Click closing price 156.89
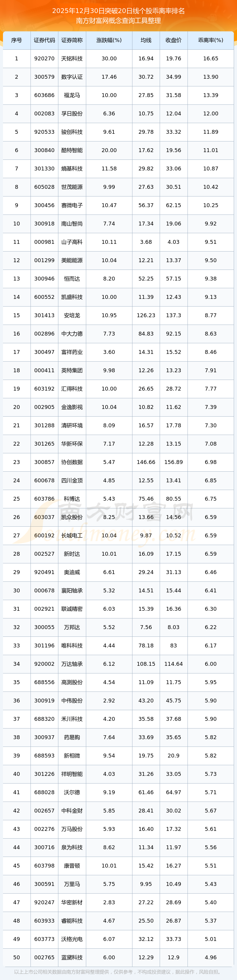 click(173, 462)
